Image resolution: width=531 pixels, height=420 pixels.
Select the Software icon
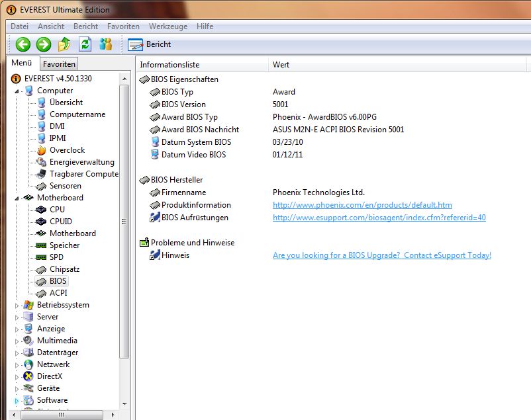tap(28, 400)
